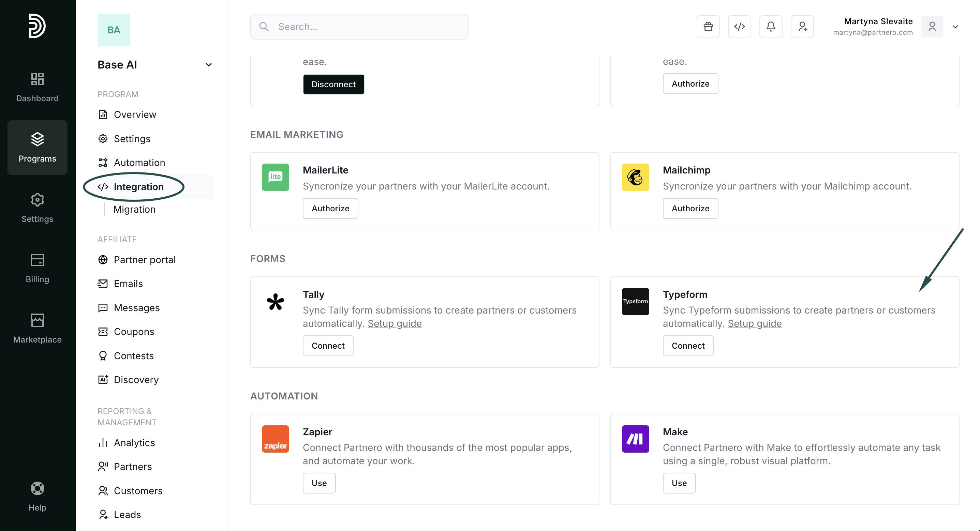The image size is (980, 531).
Task: Click the Dashboard sidebar icon
Action: [37, 87]
